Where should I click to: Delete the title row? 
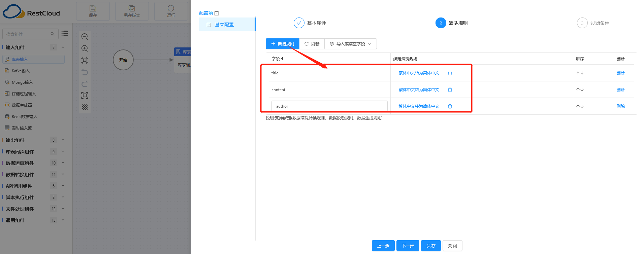tap(620, 73)
